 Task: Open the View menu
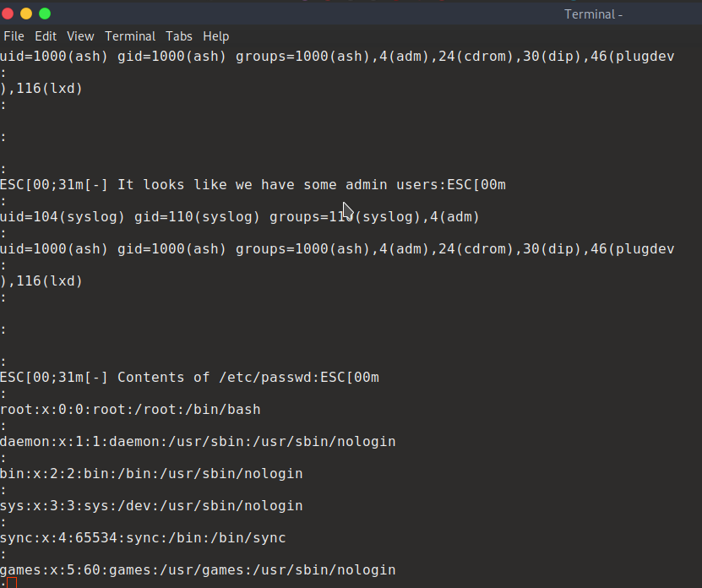pyautogui.click(x=80, y=36)
